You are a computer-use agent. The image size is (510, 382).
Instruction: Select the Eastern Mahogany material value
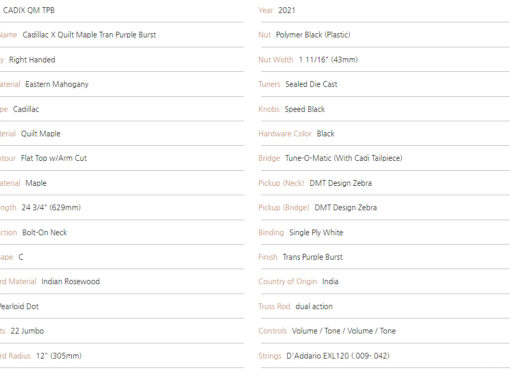click(x=57, y=84)
